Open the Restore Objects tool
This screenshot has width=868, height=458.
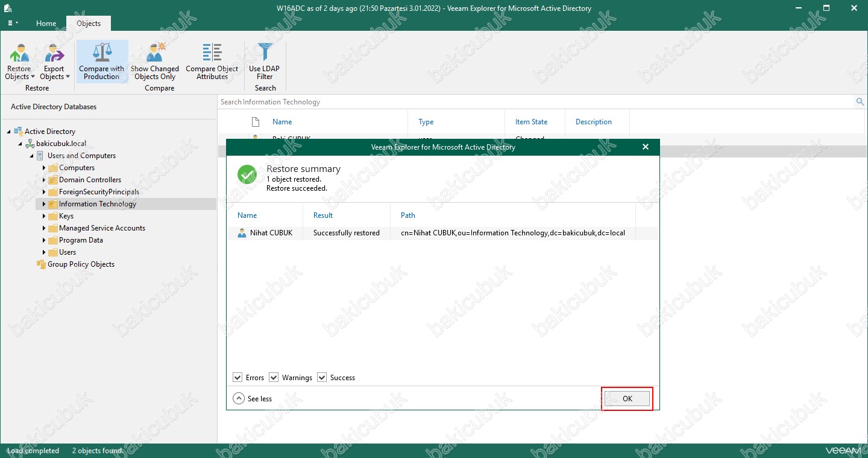click(19, 62)
